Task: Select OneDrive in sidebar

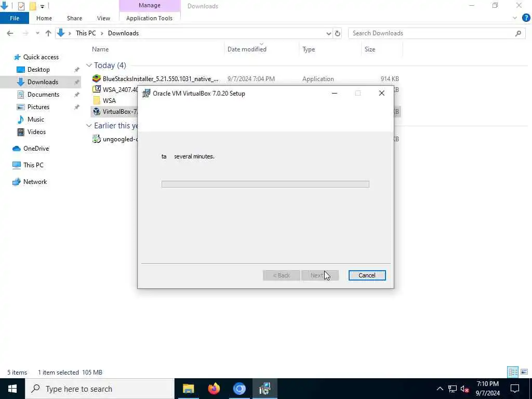Action: coord(36,149)
